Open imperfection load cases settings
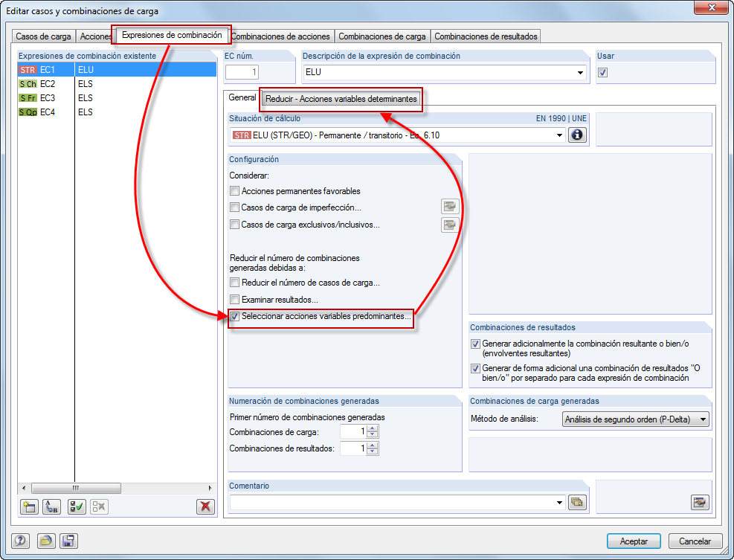The image size is (734, 560). point(450,207)
